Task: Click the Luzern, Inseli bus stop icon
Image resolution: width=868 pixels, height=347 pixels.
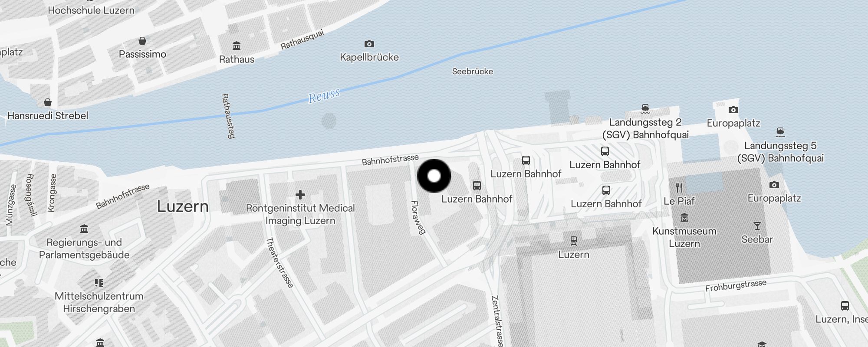Action: pos(845,305)
